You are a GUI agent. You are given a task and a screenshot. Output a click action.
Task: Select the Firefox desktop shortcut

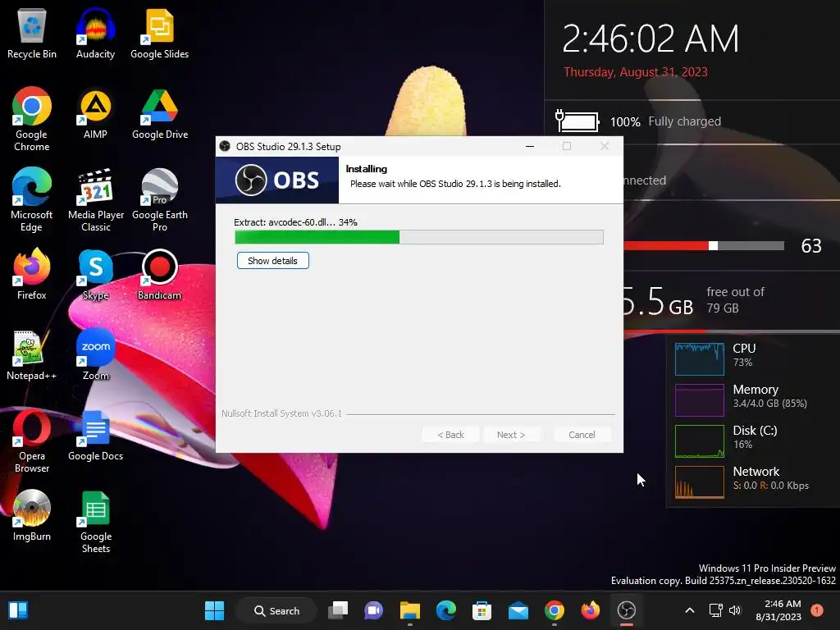coord(32,274)
